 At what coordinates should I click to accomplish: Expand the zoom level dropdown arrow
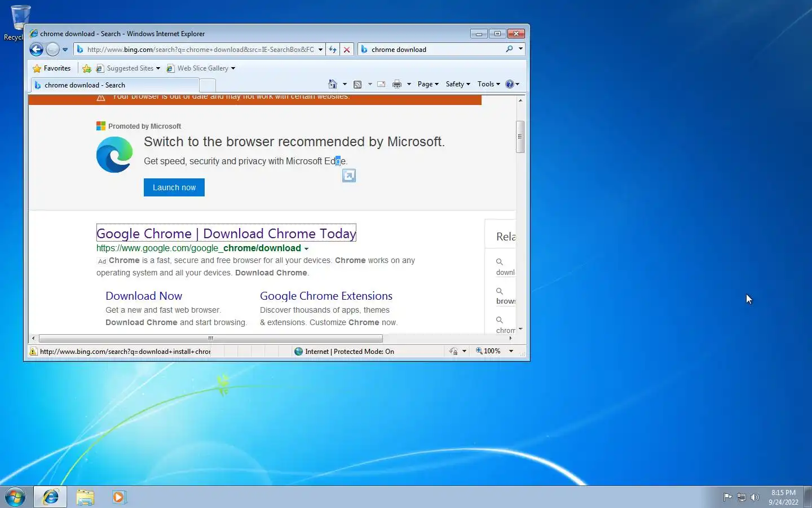tap(511, 351)
